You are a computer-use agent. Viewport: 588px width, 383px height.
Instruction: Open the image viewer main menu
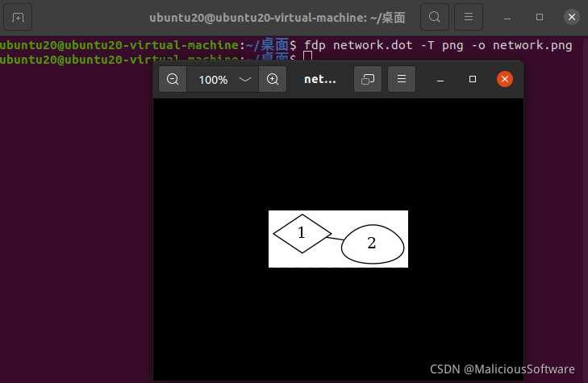pos(402,79)
